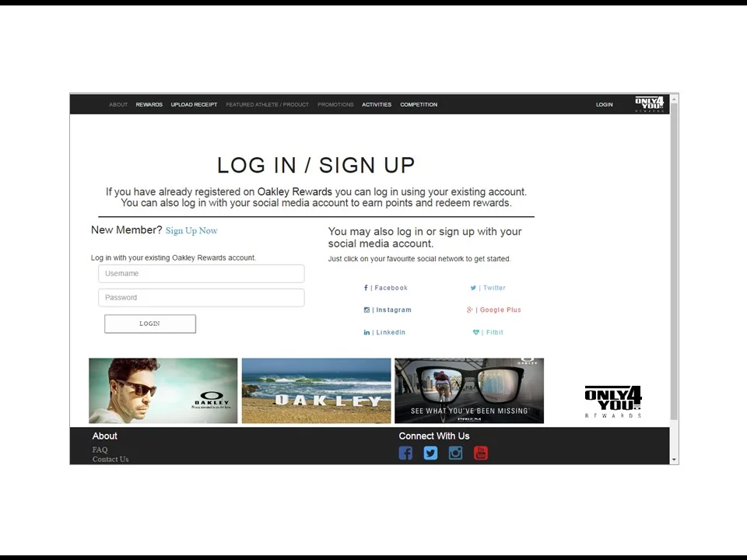
Task: Click the Only4You Rewards logo in the nav bar
Action: tap(649, 104)
